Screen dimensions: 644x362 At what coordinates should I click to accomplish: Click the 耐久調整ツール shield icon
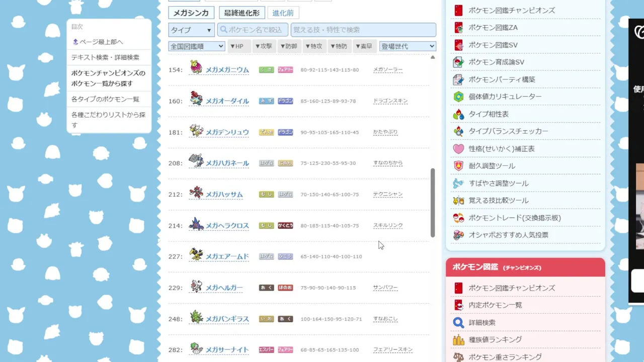pos(458,166)
